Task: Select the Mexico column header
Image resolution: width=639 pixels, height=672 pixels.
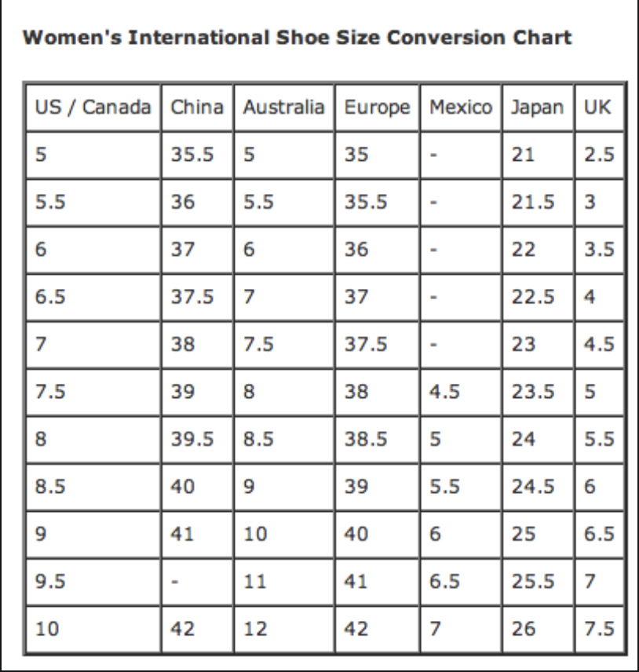Action: (461, 107)
